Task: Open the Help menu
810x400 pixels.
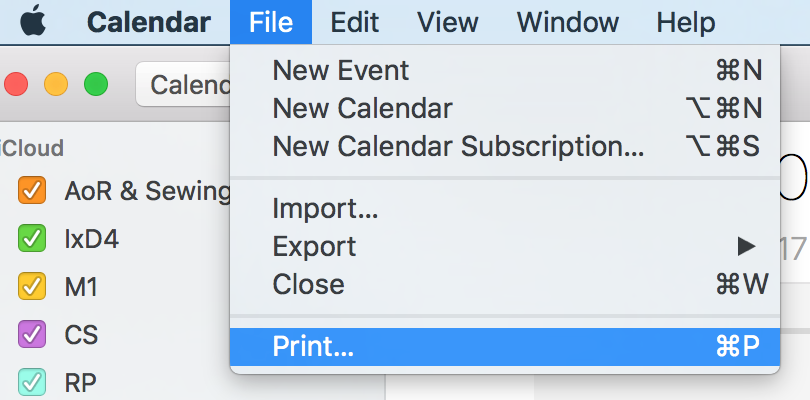Action: click(685, 21)
